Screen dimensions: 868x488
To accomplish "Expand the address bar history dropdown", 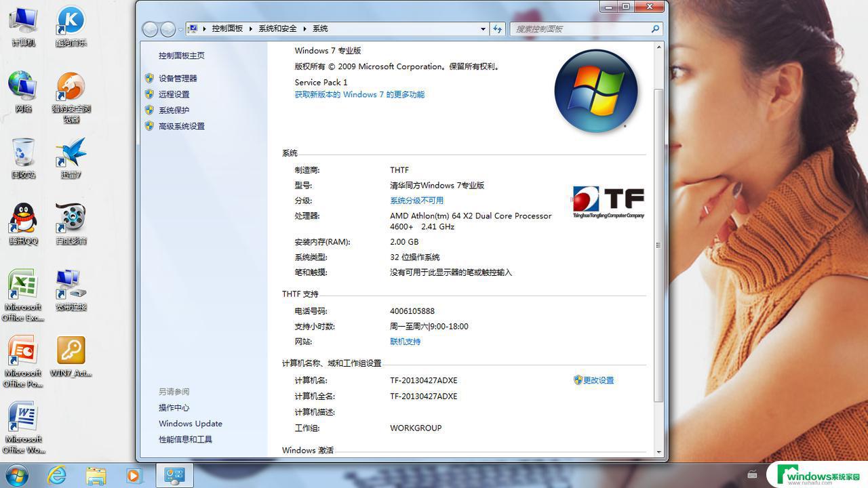I will 483,28.
